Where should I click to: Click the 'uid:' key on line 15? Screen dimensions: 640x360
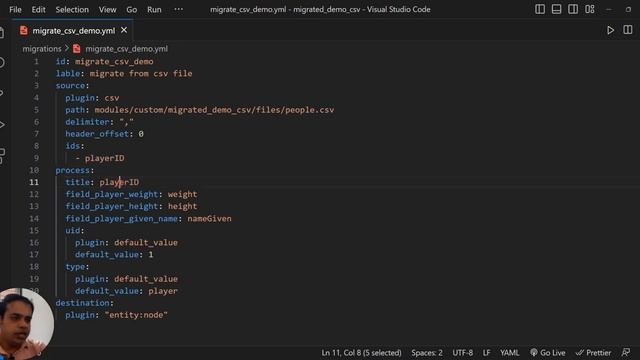pos(75,230)
